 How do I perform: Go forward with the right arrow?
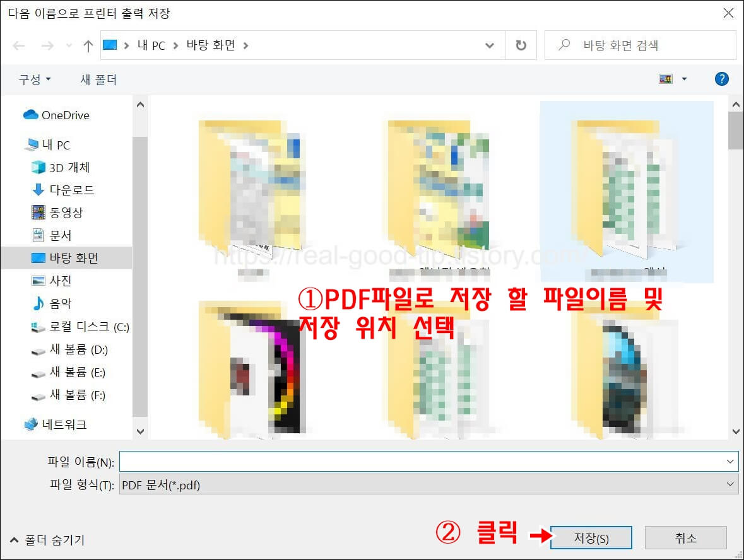(47, 45)
